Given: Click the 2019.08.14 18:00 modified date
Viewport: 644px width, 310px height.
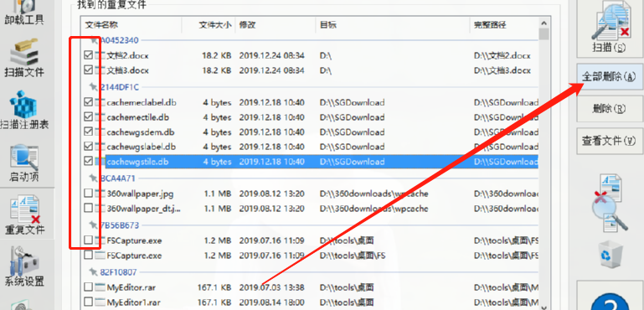Looking at the screenshot, I should pyautogui.click(x=271, y=302).
